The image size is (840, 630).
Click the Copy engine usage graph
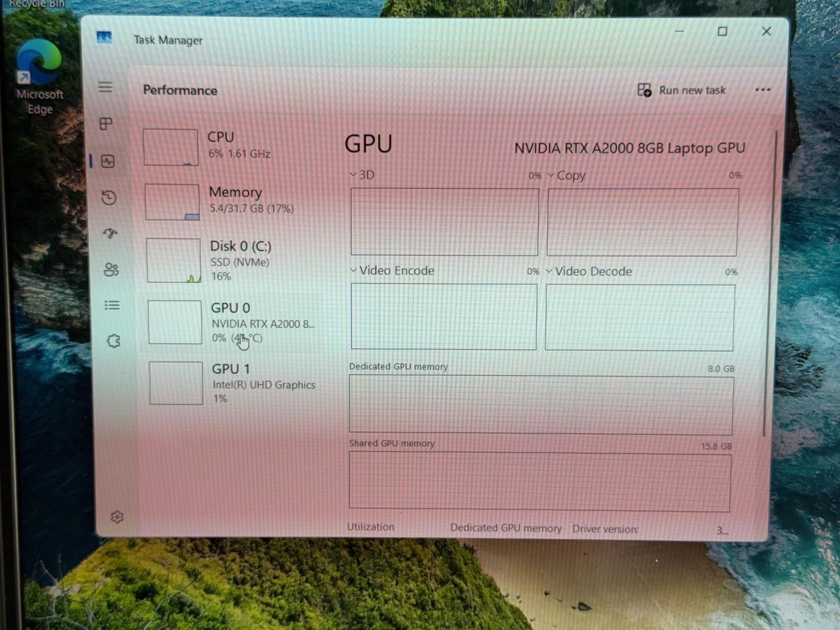(642, 223)
